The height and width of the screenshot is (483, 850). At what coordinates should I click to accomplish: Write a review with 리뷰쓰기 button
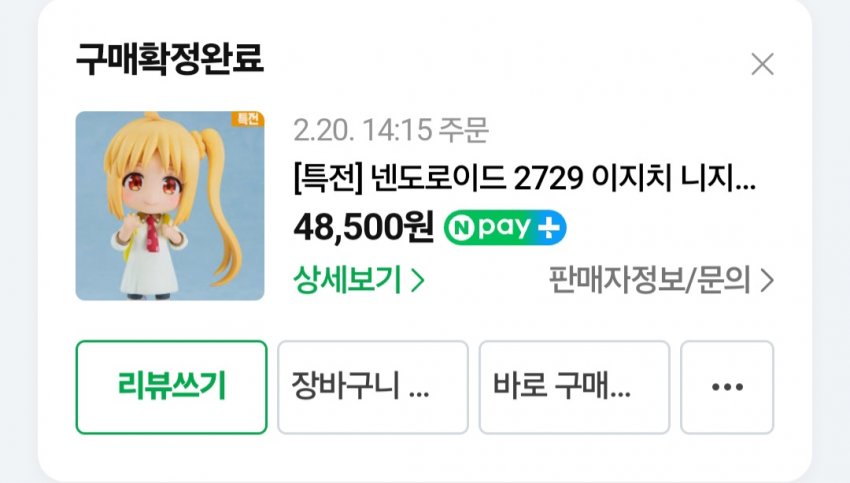(x=171, y=387)
